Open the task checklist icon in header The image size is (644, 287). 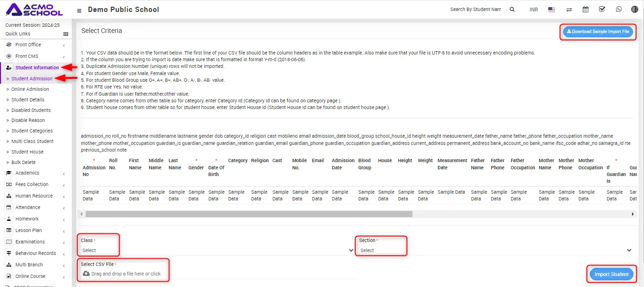(602, 10)
